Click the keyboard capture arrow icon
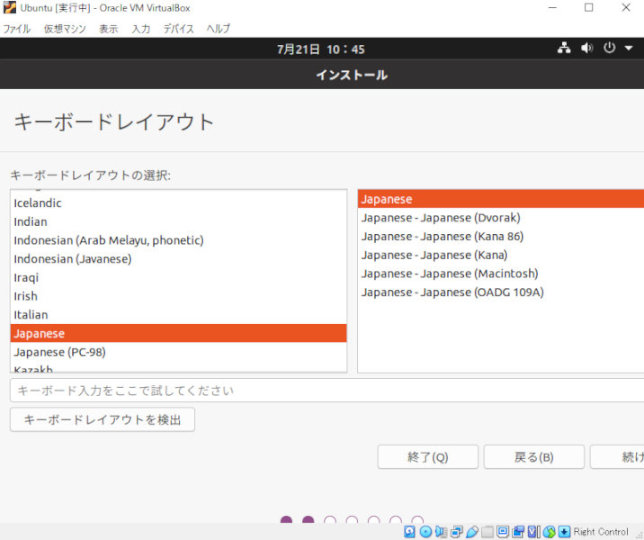This screenshot has height=540, width=644. click(564, 532)
